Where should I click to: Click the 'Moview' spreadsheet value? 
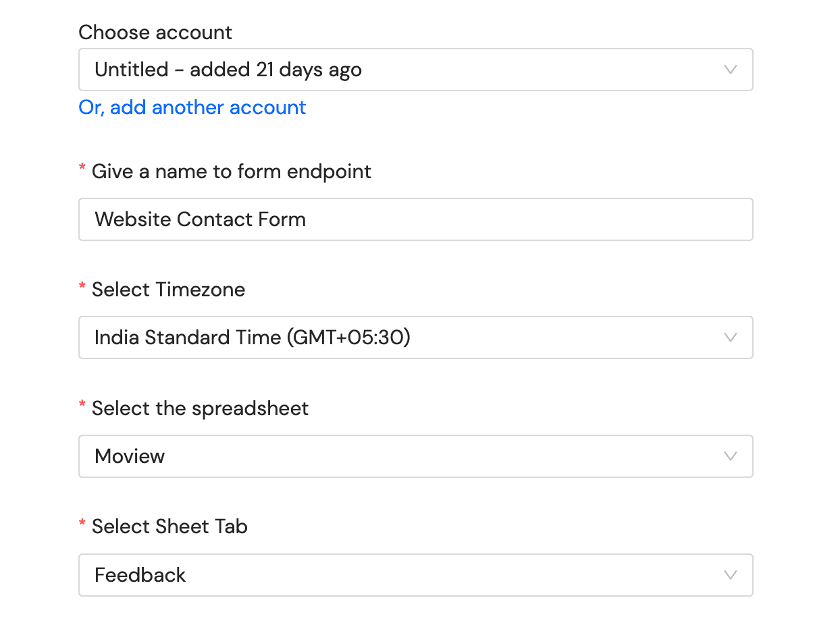pyautogui.click(x=130, y=456)
